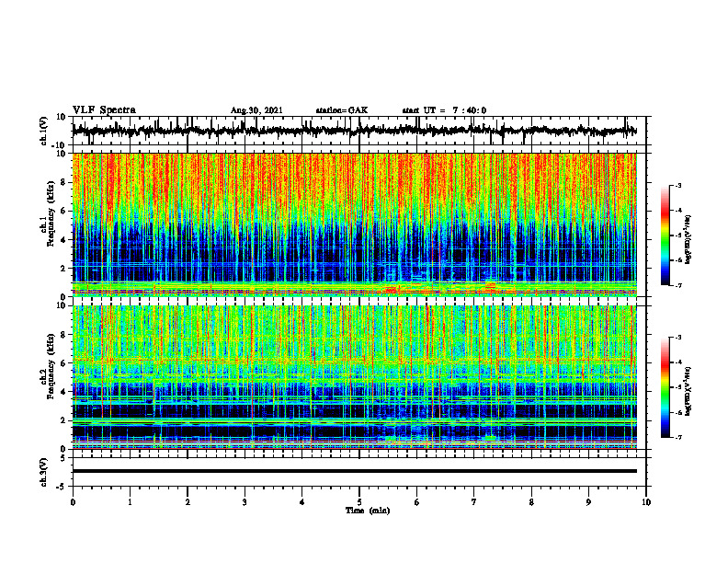The height and width of the screenshot is (563, 728).
Task: Click the "-3" label on lower color bar
Action: 678,338
